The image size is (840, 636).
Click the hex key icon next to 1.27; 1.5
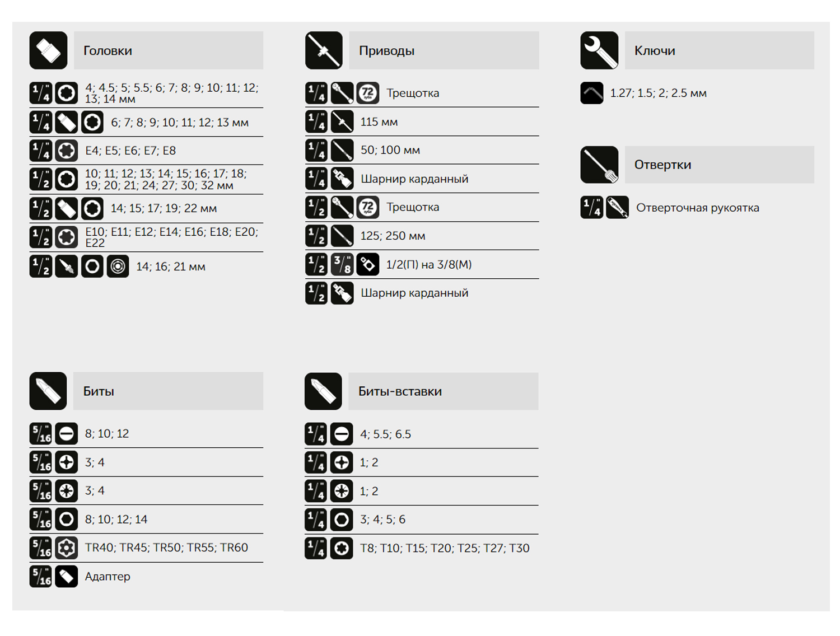click(x=592, y=93)
